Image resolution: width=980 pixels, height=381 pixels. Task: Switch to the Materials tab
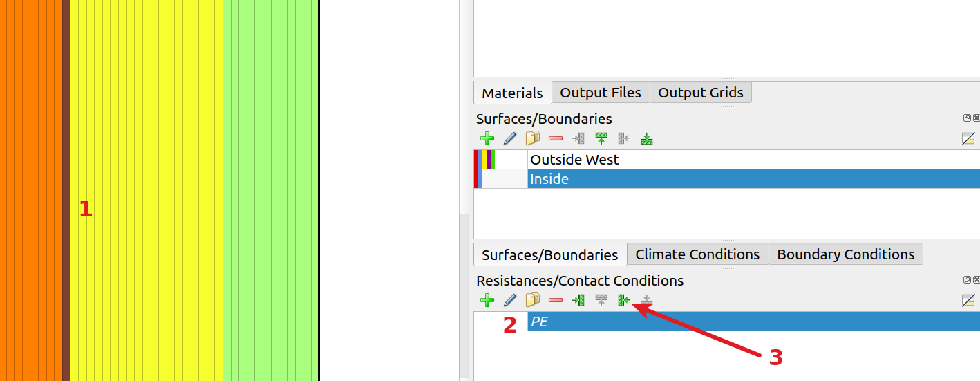[x=512, y=93]
